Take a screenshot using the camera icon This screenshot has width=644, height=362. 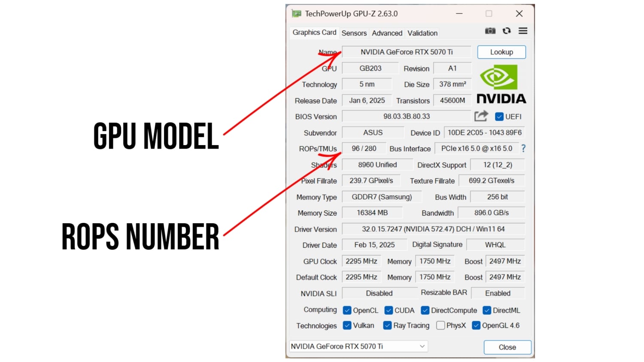[x=490, y=30]
